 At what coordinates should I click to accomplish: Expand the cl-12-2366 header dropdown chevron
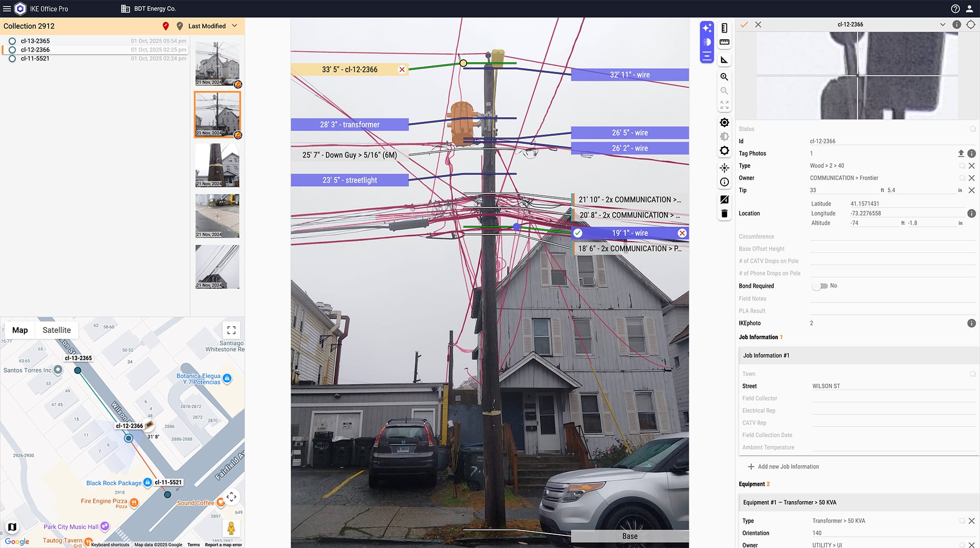pyautogui.click(x=942, y=24)
